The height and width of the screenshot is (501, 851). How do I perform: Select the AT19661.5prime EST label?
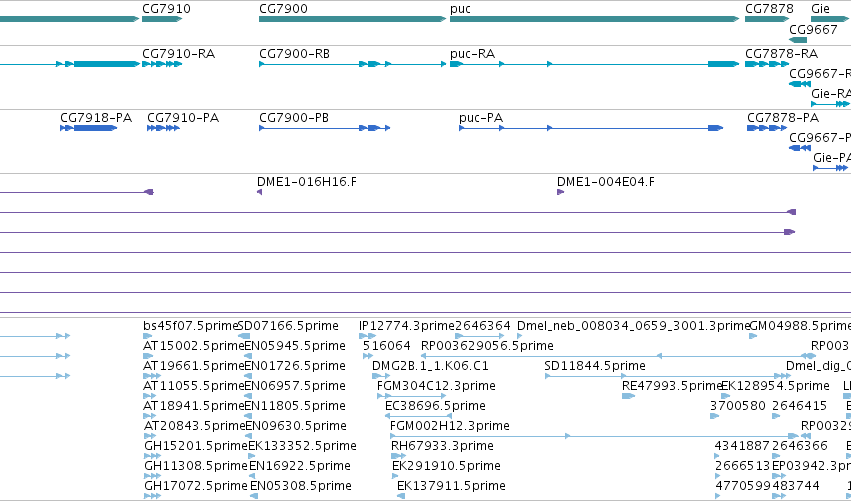pyautogui.click(x=194, y=366)
